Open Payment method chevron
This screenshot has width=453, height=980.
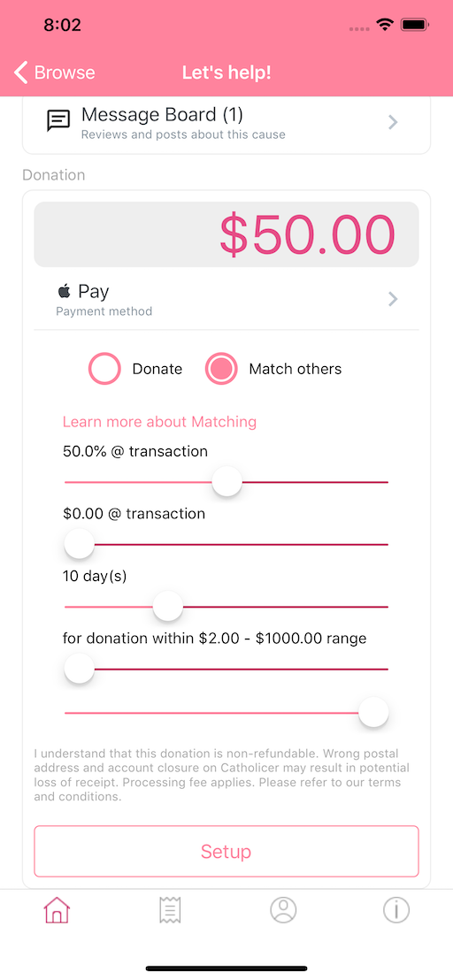pyautogui.click(x=393, y=299)
